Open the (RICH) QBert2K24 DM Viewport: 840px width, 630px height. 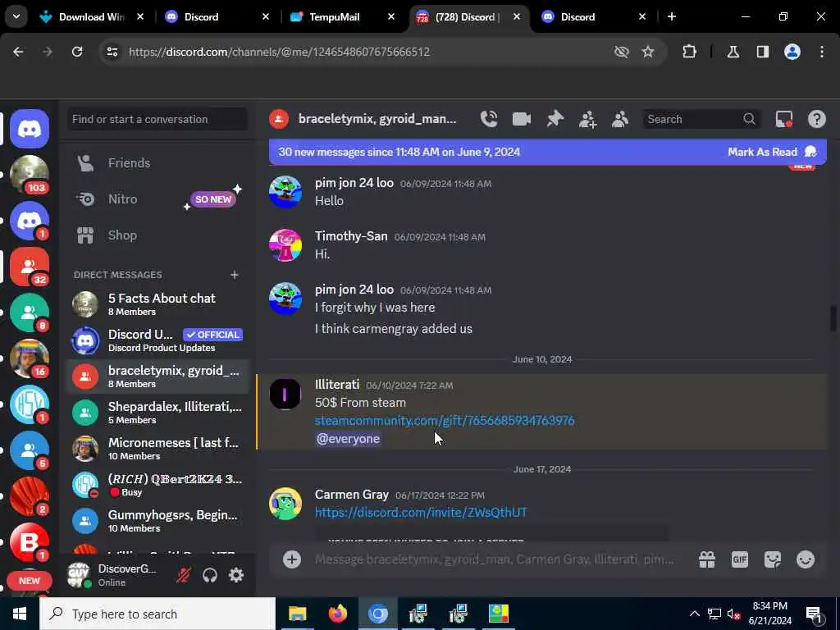pos(157,485)
